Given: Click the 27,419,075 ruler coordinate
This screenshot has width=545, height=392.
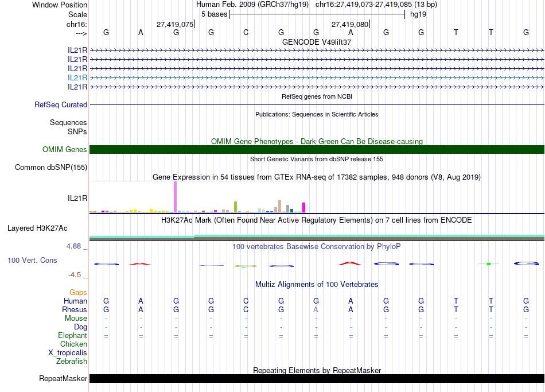Looking at the screenshot, I should (x=175, y=24).
